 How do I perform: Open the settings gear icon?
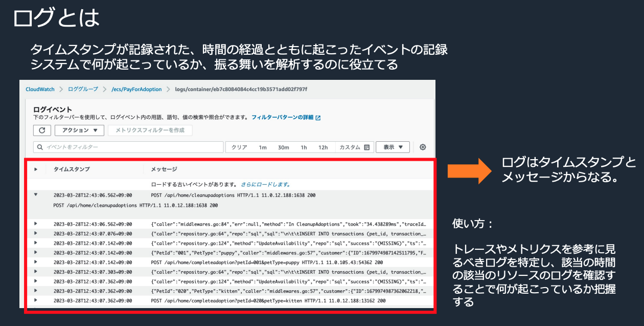(x=423, y=147)
